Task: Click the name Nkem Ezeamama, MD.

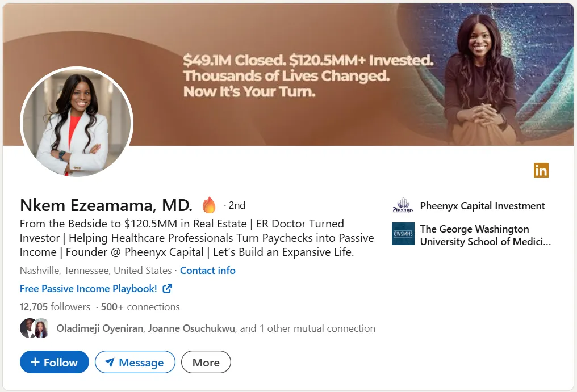Action: 106,205
